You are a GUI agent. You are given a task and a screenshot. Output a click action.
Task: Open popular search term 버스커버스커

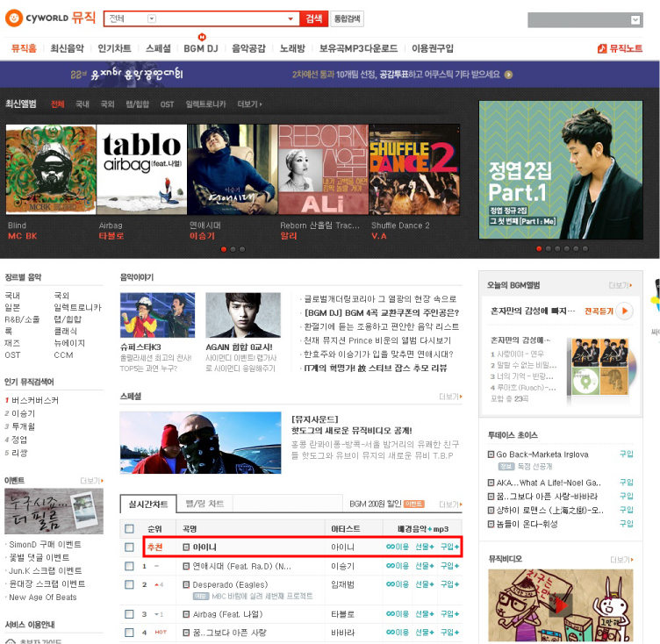35,400
